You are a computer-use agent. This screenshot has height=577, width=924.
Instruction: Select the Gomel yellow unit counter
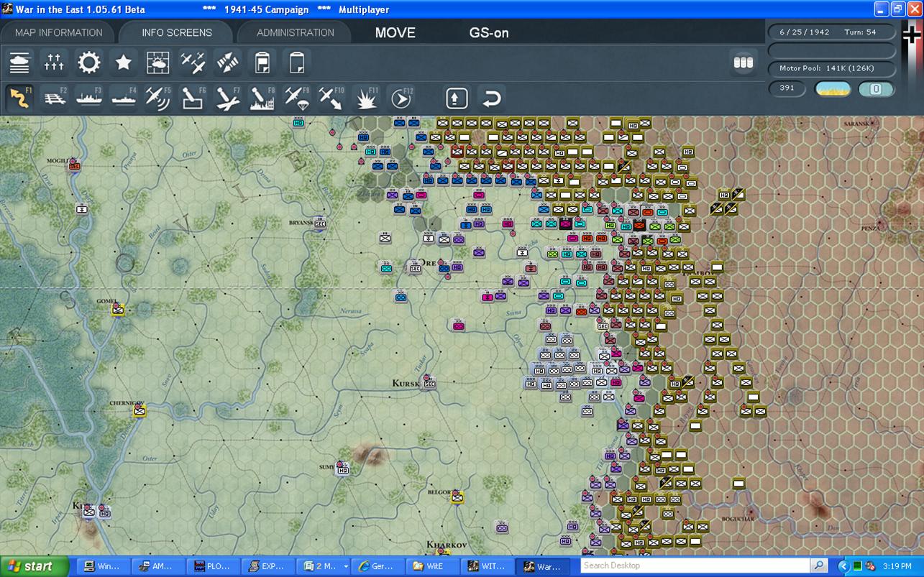coord(118,310)
